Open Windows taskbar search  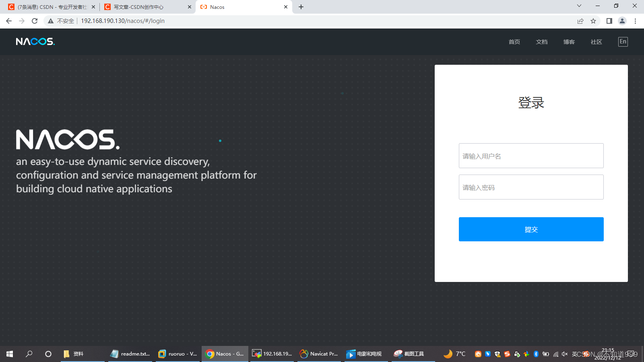[x=29, y=354]
